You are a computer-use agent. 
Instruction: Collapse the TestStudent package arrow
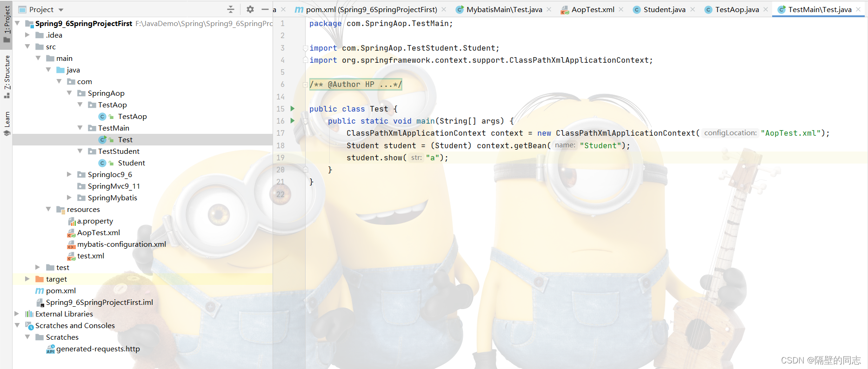point(80,151)
